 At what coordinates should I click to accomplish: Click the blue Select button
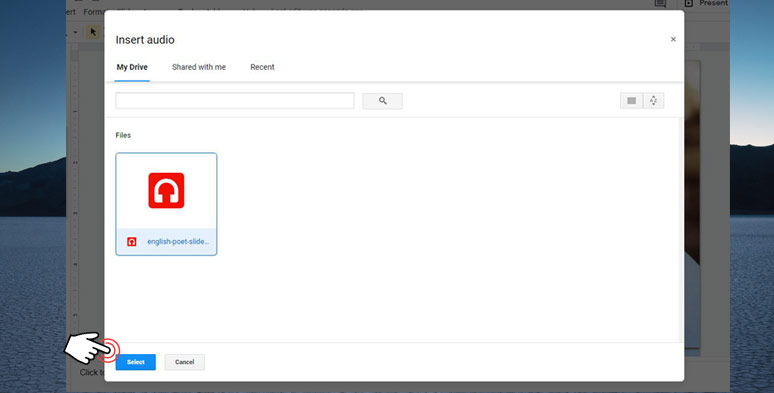click(x=136, y=362)
